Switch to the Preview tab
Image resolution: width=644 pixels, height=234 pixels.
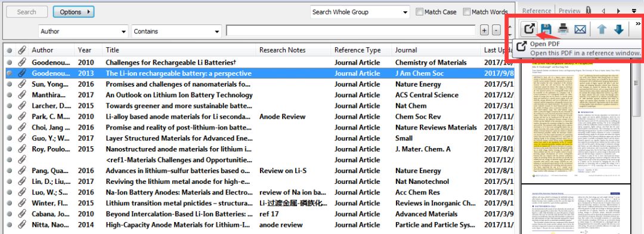[x=569, y=11]
